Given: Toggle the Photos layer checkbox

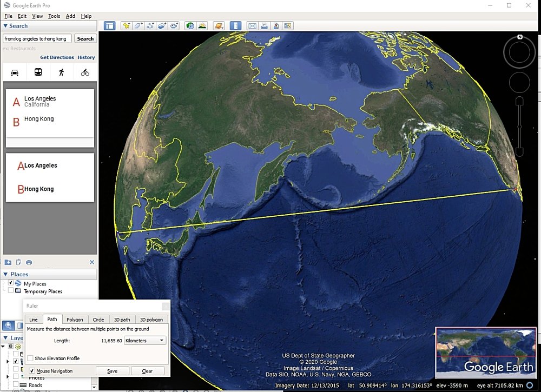Looking at the screenshot, I should click(x=16, y=376).
